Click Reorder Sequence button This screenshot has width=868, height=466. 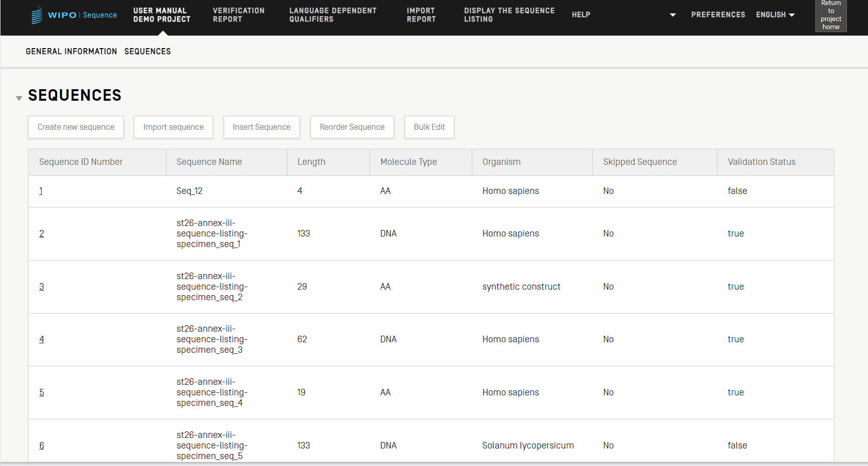pyautogui.click(x=352, y=127)
